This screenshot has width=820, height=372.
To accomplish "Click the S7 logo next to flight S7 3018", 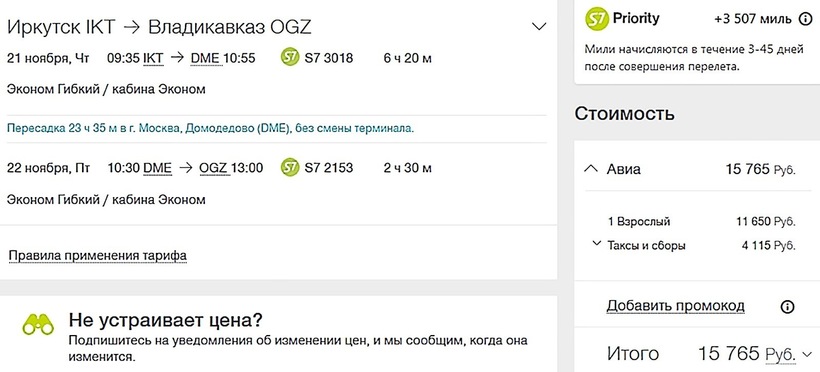I will tap(289, 57).
